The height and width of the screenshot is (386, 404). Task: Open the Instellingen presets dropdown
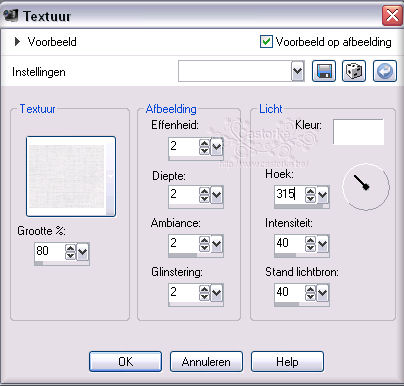298,71
